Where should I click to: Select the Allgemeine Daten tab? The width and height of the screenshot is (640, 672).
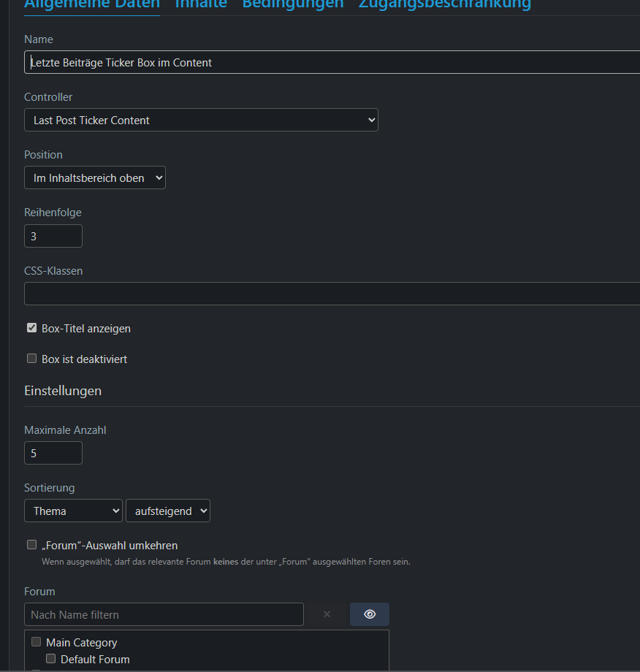(x=92, y=4)
